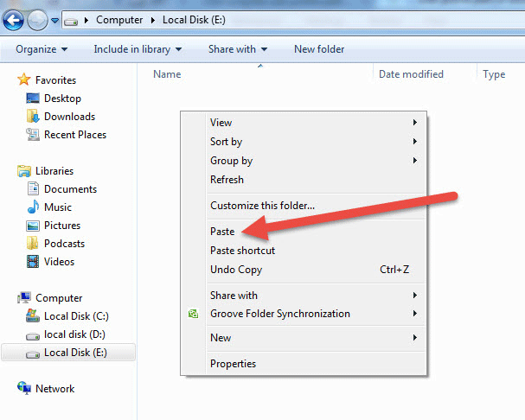Click the Podcasts folder icon
Viewport: 525px width, 420px height.
click(x=33, y=243)
